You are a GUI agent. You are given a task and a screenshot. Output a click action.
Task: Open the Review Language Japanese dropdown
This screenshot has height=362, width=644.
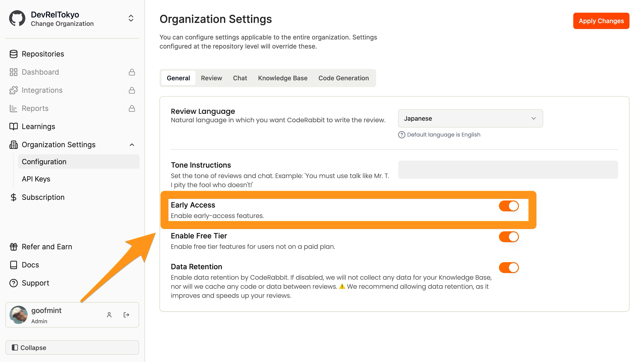coord(470,118)
